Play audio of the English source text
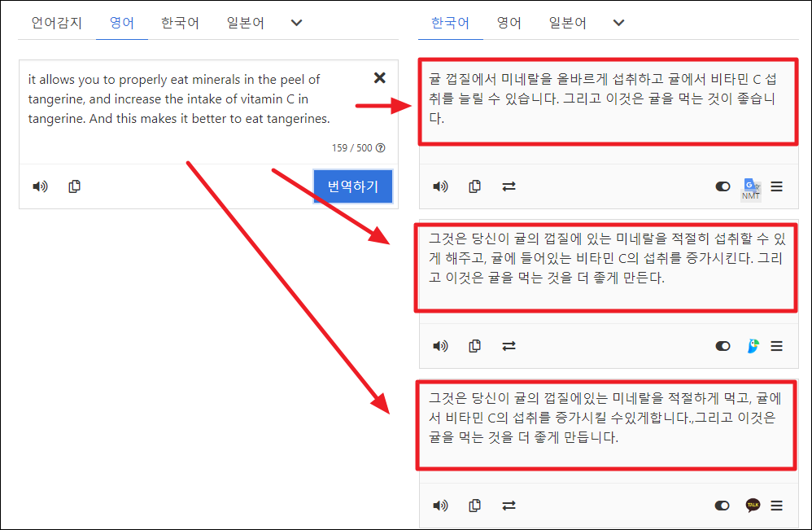 point(39,186)
